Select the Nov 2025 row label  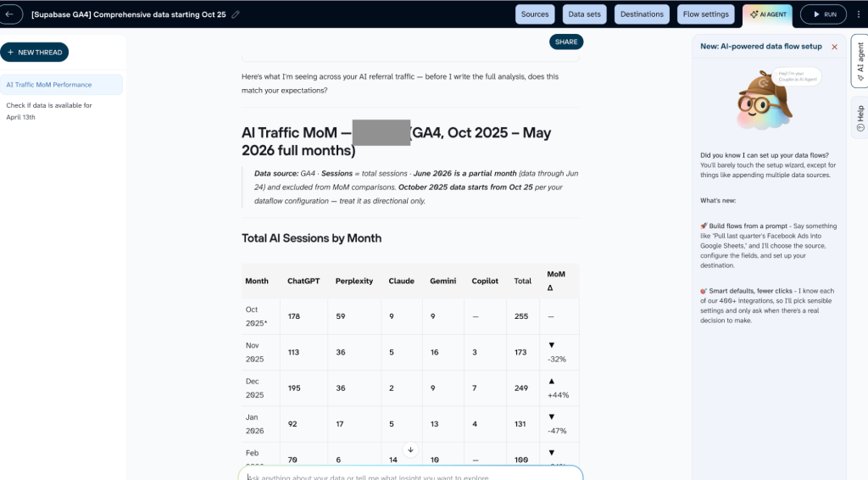pyautogui.click(x=254, y=352)
